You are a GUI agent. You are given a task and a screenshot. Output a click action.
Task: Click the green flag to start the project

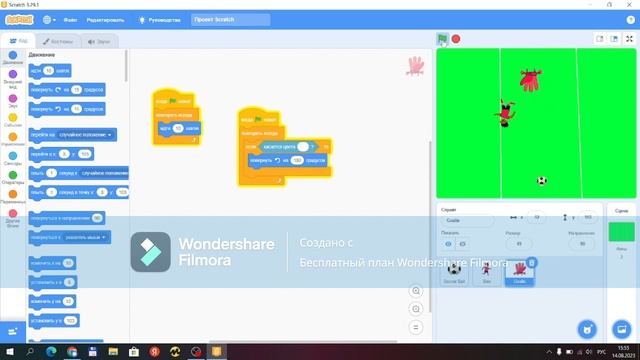(442, 39)
